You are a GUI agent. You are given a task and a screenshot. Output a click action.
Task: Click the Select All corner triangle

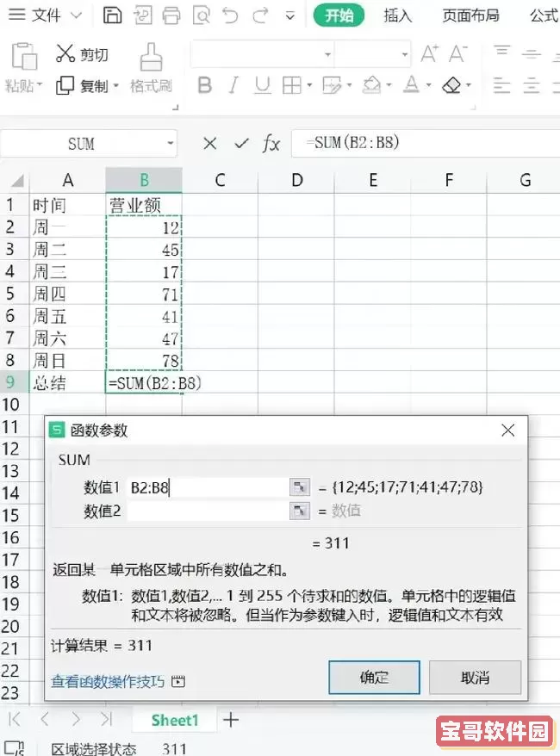(17, 181)
